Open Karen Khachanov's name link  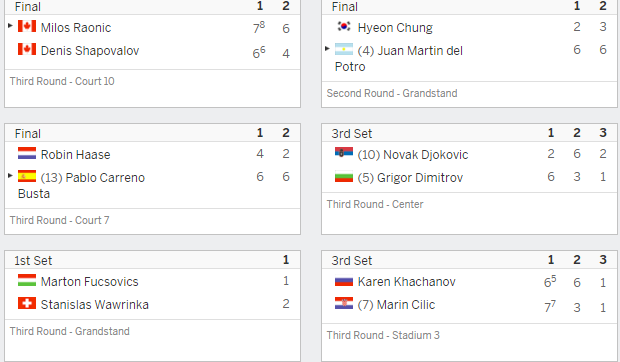click(x=406, y=282)
